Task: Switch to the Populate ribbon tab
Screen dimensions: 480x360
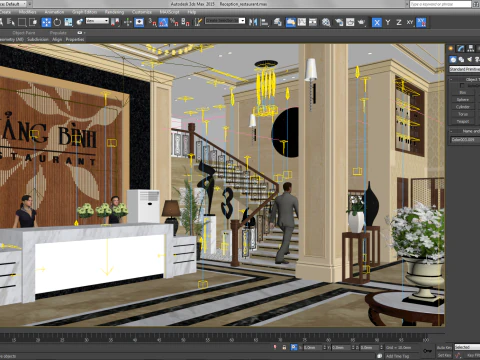Action: 58,33
